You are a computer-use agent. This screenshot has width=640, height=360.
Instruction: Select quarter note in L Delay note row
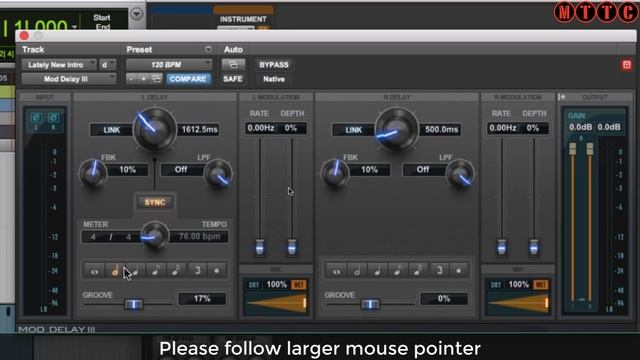point(135,271)
